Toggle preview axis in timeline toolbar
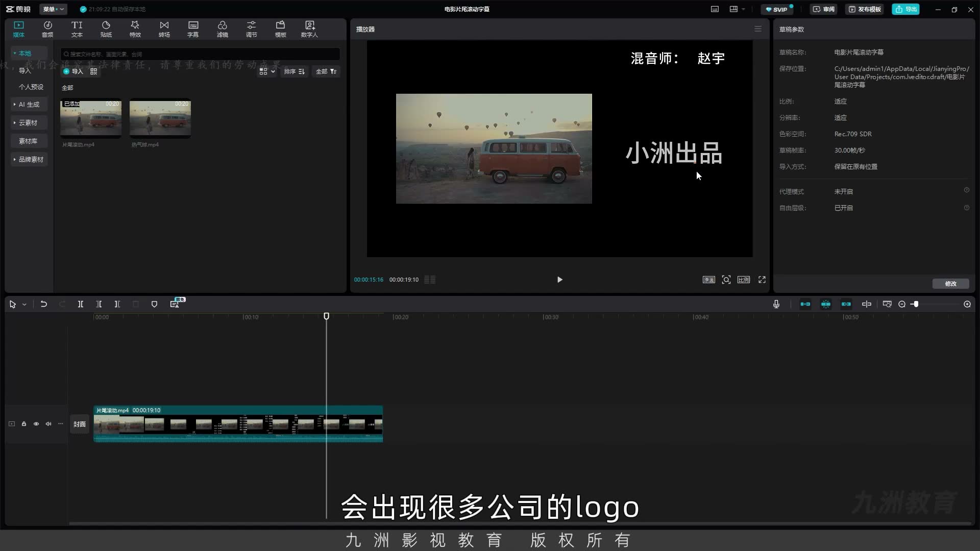Screen dimensions: 980x551 pos(867,304)
